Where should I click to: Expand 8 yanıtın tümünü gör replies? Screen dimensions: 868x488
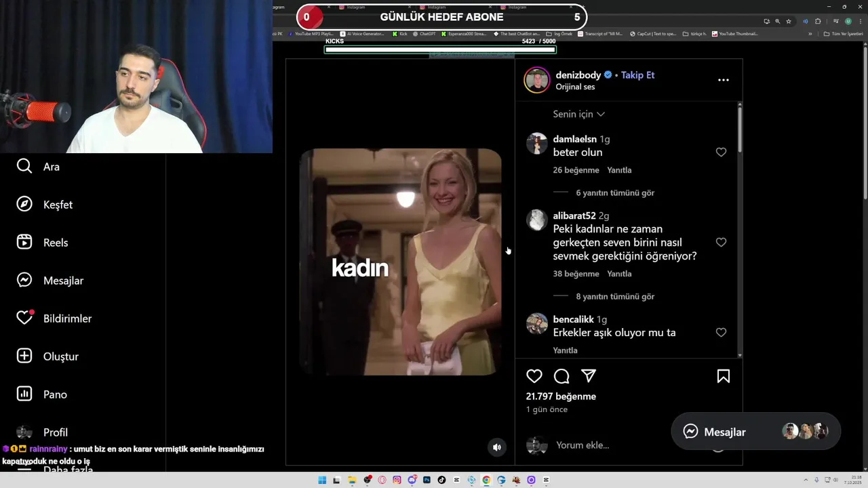[615, 296]
